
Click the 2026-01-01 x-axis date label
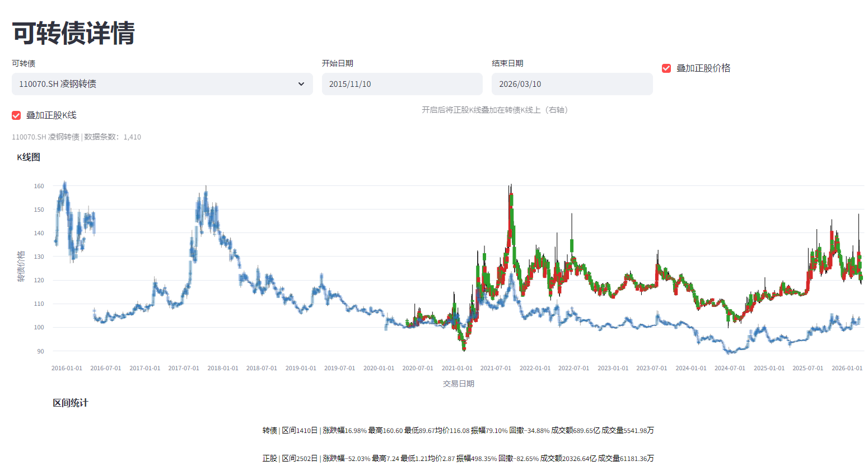[x=847, y=368]
